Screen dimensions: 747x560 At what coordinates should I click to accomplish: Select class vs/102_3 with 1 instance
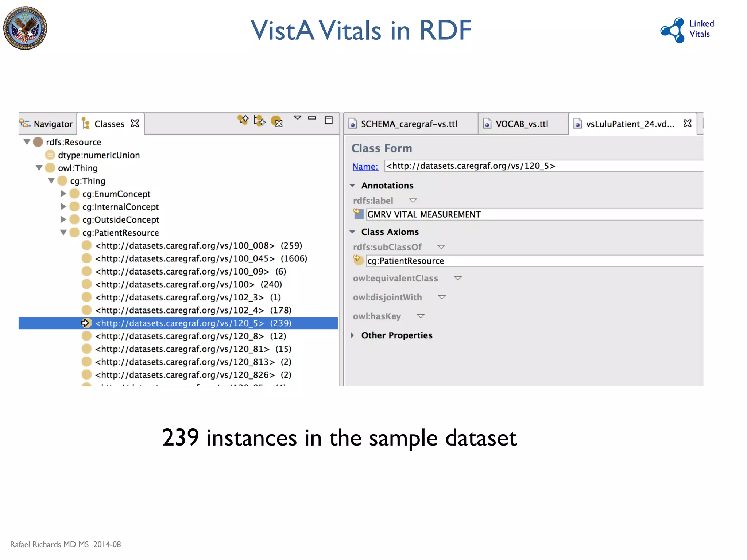(x=188, y=297)
